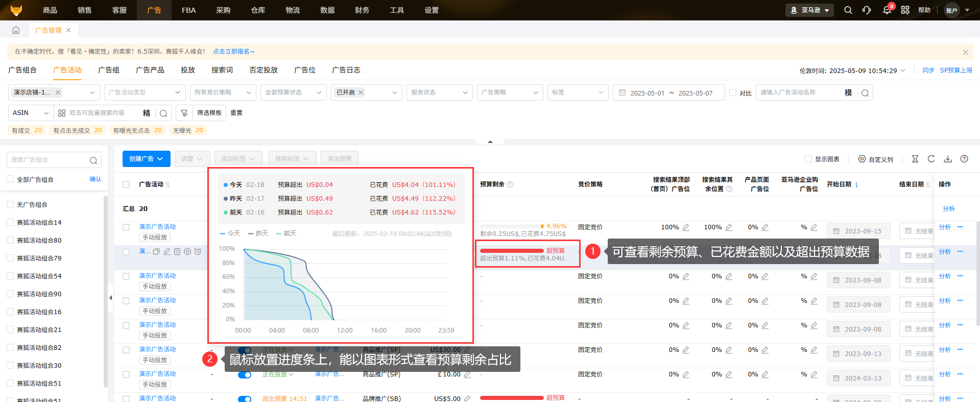The height and width of the screenshot is (402, 980).
Task: Click the refresh icon above the table
Action: pyautogui.click(x=931, y=159)
